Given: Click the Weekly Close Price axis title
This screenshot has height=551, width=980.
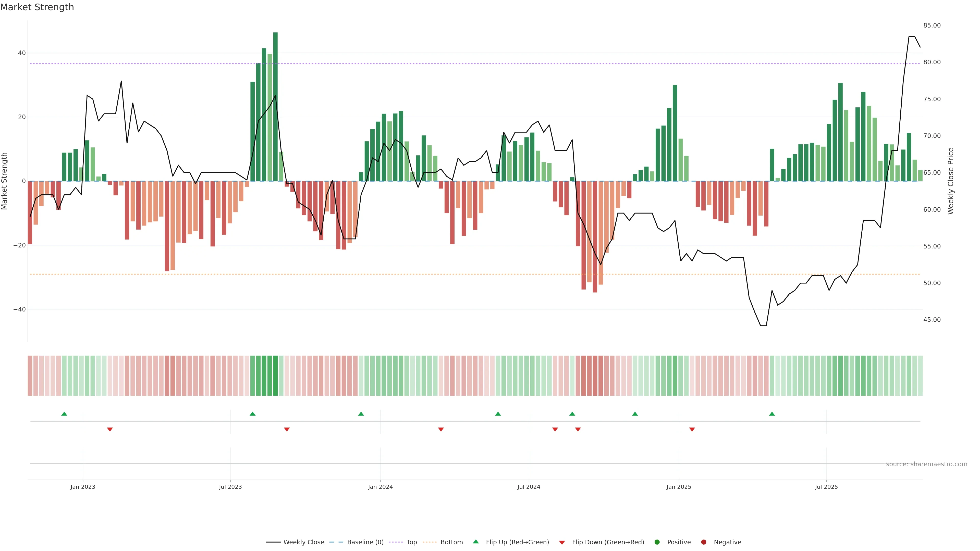Looking at the screenshot, I should pos(951,181).
